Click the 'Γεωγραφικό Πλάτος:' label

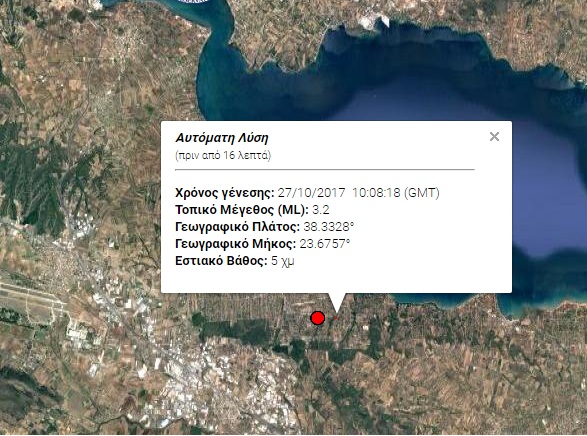tap(237, 227)
